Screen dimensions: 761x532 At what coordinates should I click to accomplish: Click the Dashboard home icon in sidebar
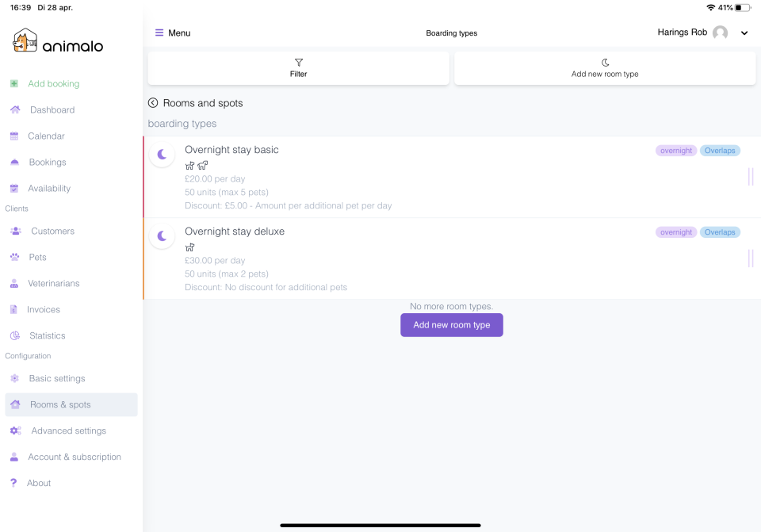point(15,109)
